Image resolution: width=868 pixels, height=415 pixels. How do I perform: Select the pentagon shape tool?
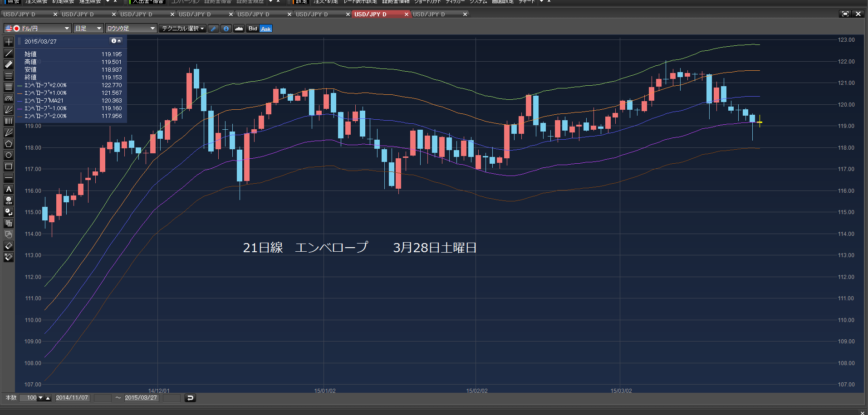(9, 144)
